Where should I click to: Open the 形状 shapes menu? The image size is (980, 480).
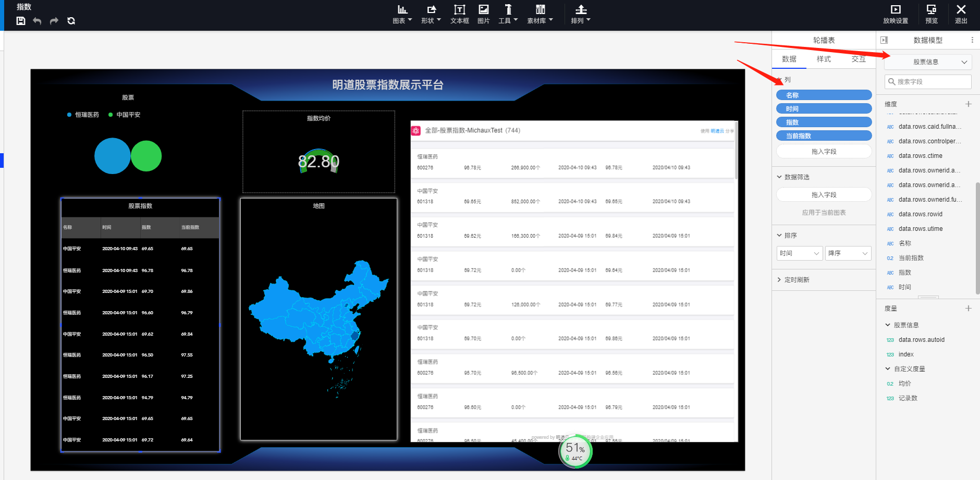pos(431,14)
